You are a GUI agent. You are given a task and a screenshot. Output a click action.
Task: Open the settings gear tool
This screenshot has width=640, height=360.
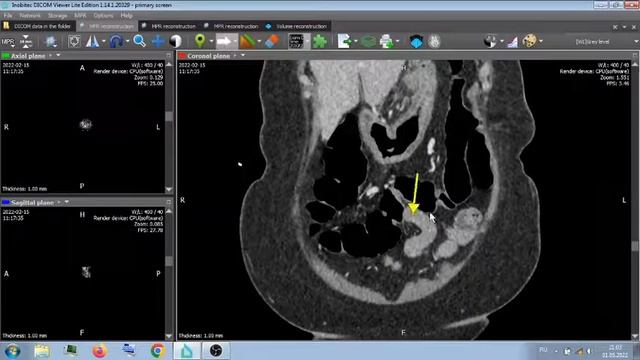coord(51,41)
